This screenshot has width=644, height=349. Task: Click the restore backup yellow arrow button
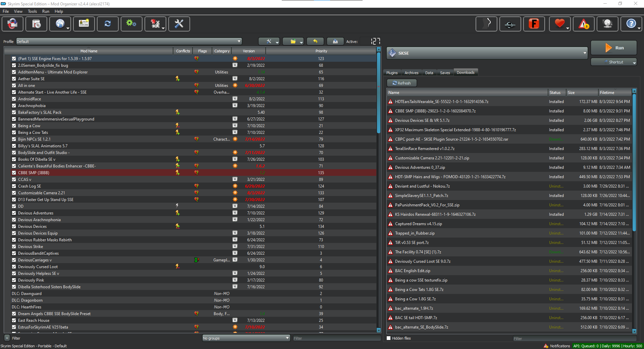(315, 41)
